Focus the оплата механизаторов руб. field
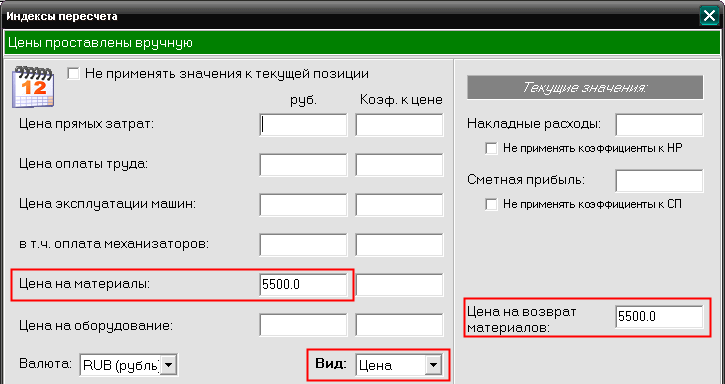Screen dimensions: 725x384 (303, 244)
